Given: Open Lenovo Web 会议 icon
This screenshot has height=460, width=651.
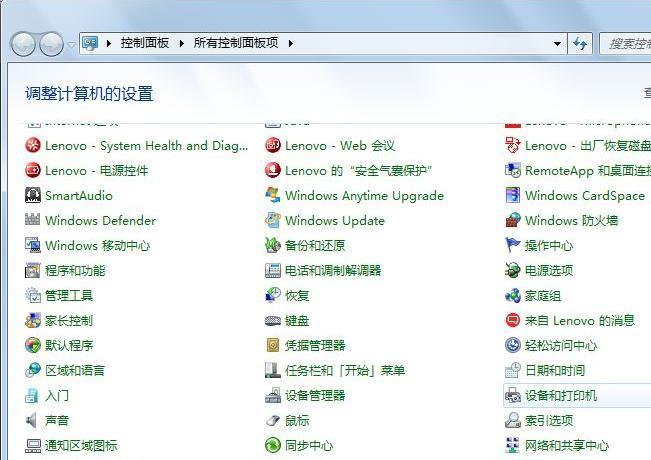Looking at the screenshot, I should coord(273,146).
